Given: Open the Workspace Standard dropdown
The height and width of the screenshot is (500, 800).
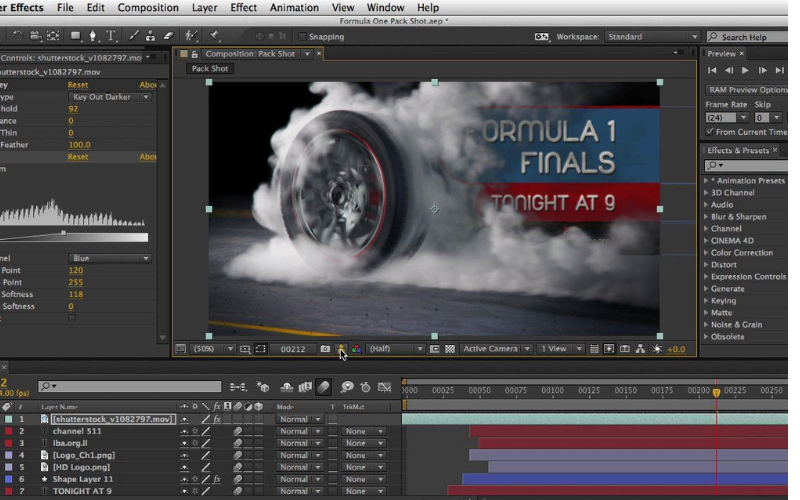Looking at the screenshot, I should click(x=652, y=37).
